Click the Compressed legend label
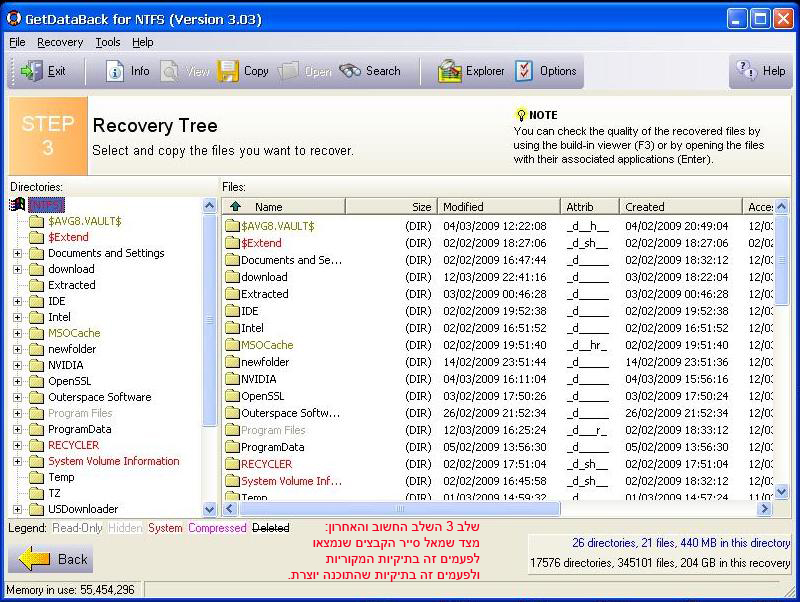800x602 pixels. [x=217, y=528]
